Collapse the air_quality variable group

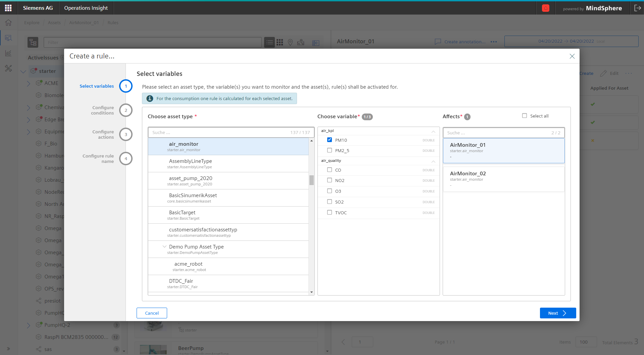[x=433, y=161]
